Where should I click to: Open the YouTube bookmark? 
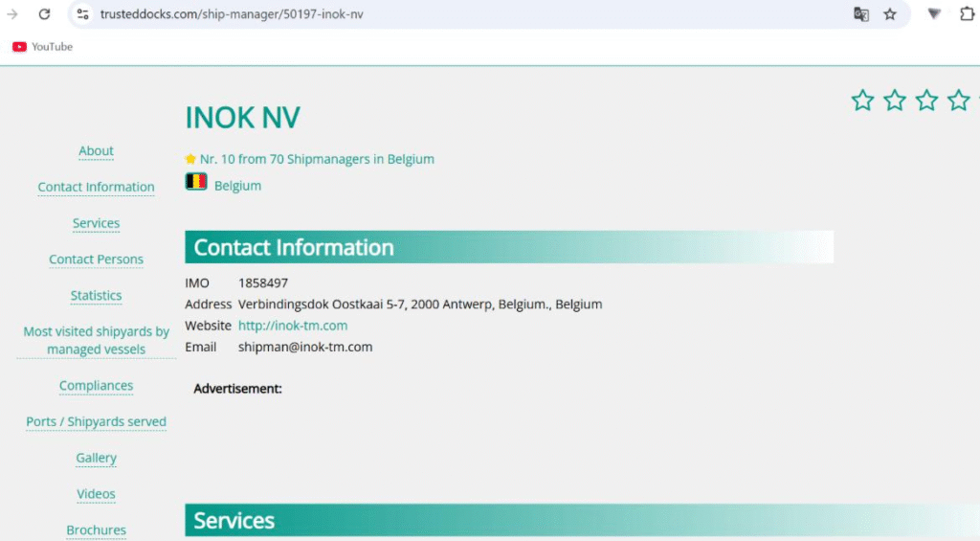pyautogui.click(x=42, y=46)
